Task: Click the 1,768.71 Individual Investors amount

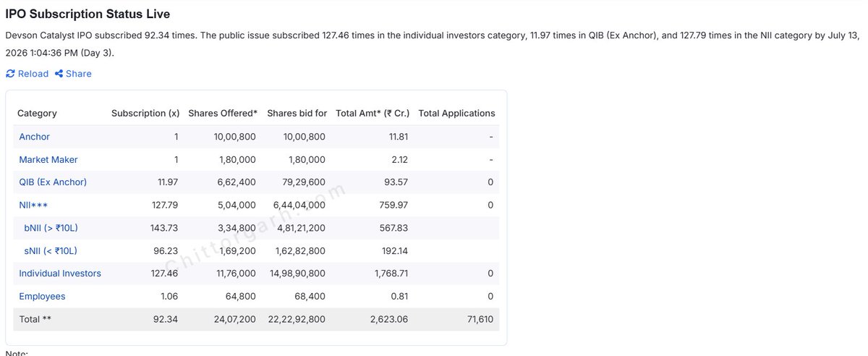Action: click(x=391, y=274)
